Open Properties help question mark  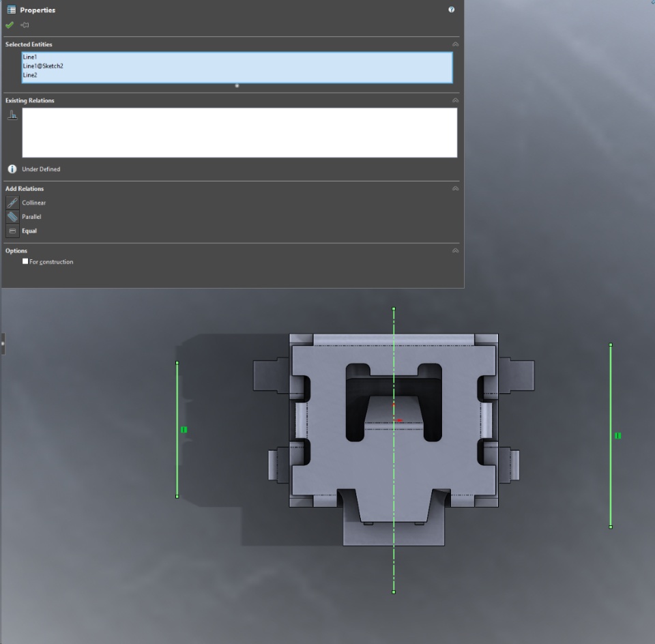(x=451, y=10)
